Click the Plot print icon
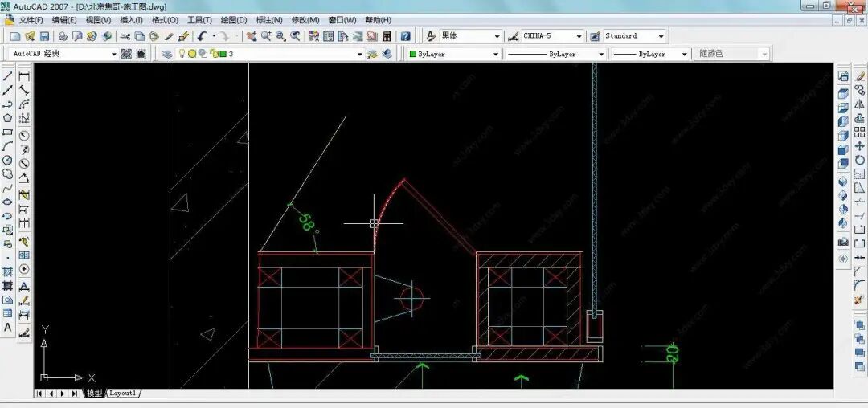Viewport: 868px width, 408px height. pos(63,36)
